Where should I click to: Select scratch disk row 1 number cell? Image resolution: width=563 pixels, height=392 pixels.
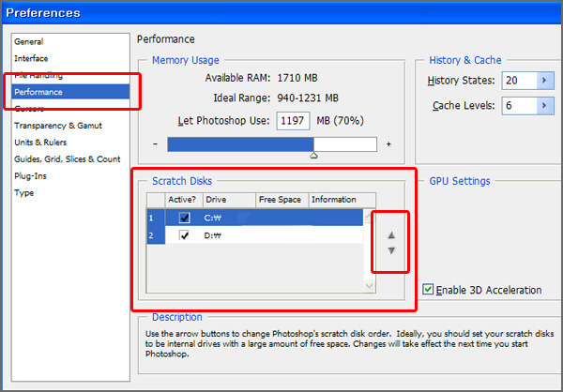[x=156, y=218]
